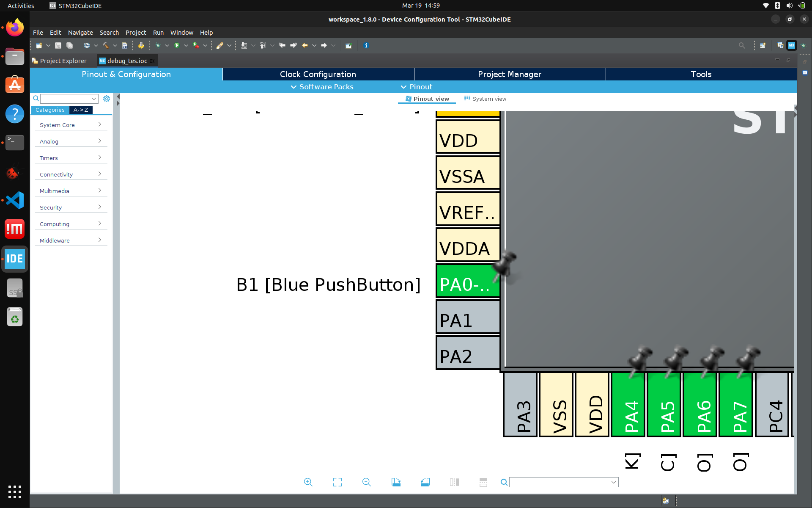Open the Project Manager tab
Image resolution: width=812 pixels, height=508 pixels.
[510, 74]
